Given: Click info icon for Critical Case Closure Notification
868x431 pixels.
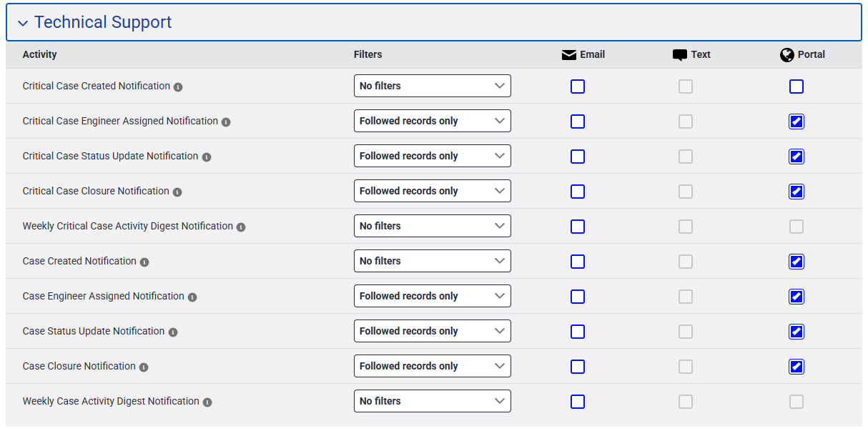Looking at the screenshot, I should tap(177, 192).
